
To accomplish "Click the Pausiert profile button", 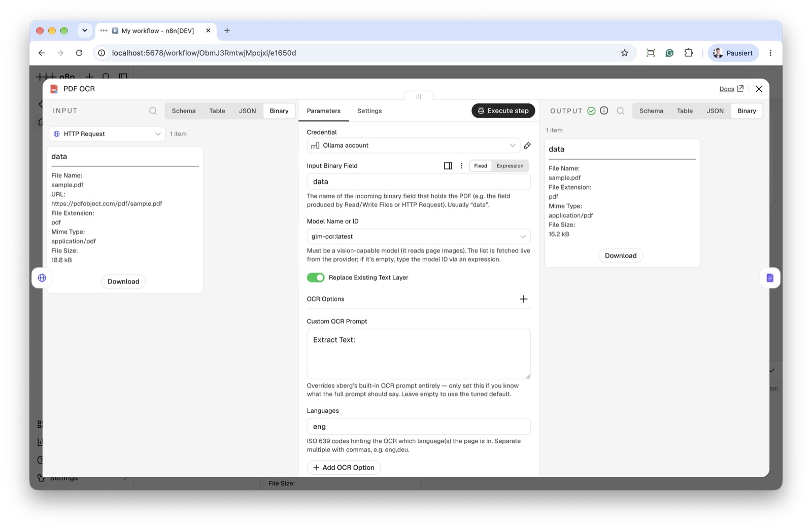I will coord(733,53).
